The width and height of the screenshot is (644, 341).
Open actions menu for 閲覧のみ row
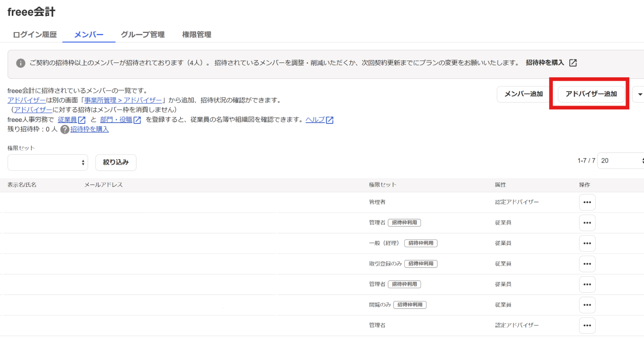pyautogui.click(x=587, y=305)
